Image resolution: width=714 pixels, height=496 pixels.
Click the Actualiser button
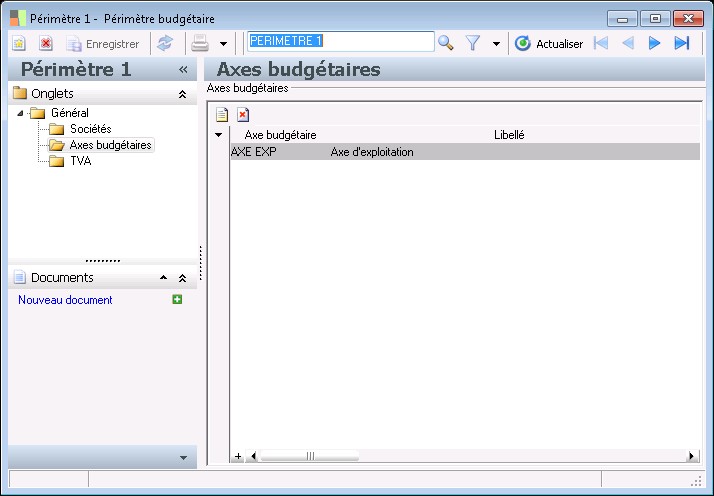(x=549, y=44)
